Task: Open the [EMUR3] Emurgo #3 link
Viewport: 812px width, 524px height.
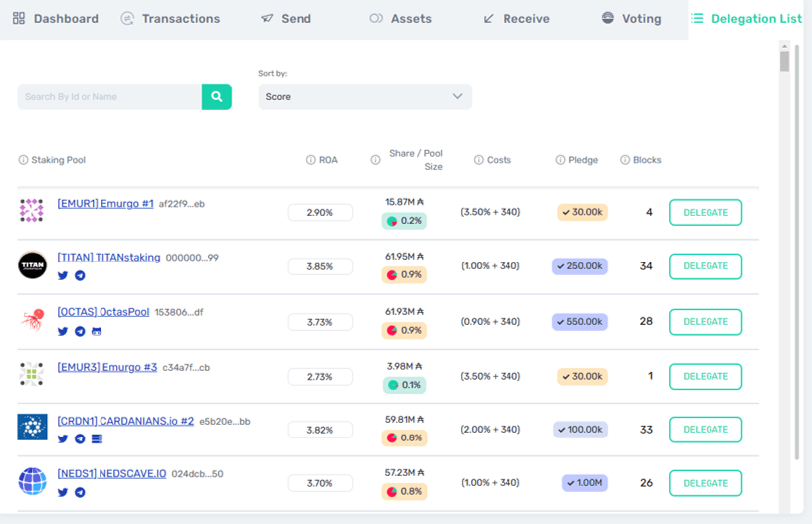Action: click(x=106, y=367)
